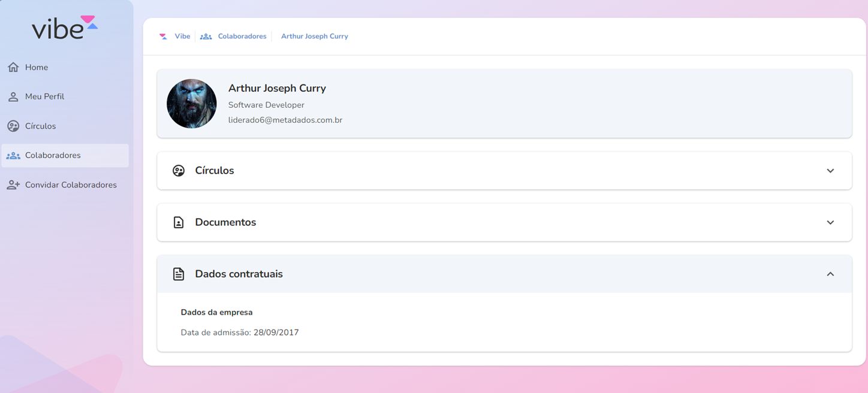The height and width of the screenshot is (393, 868).
Task: Click the Documentos panel title
Action: click(225, 222)
